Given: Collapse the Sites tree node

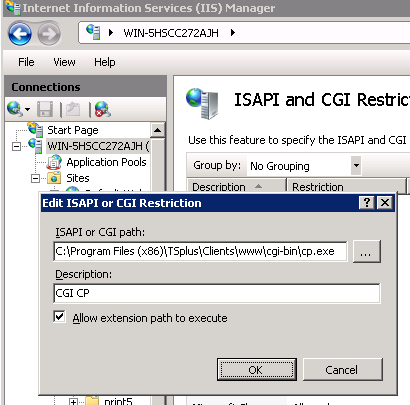Looking at the screenshot, I should click(35, 178).
